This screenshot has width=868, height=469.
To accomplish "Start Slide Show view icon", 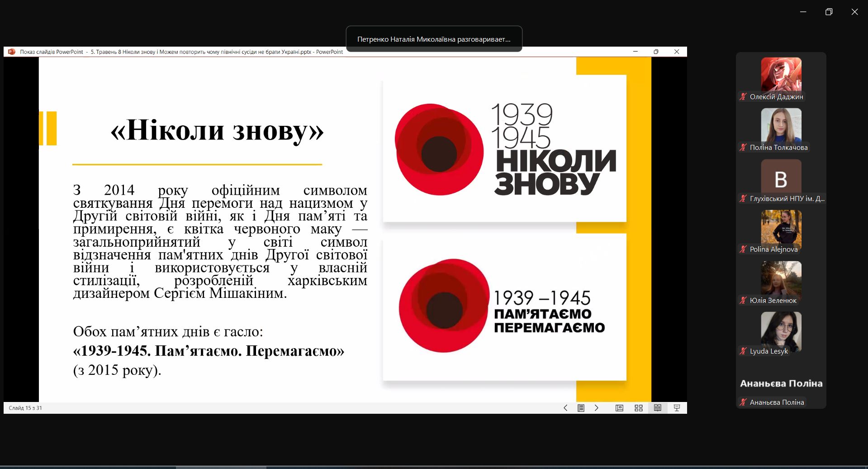I will click(677, 408).
